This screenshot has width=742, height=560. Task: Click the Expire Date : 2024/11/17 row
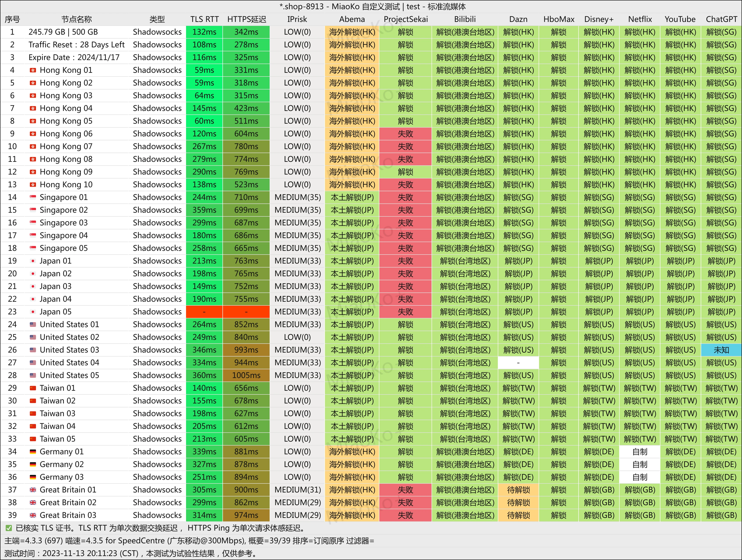tap(74, 58)
